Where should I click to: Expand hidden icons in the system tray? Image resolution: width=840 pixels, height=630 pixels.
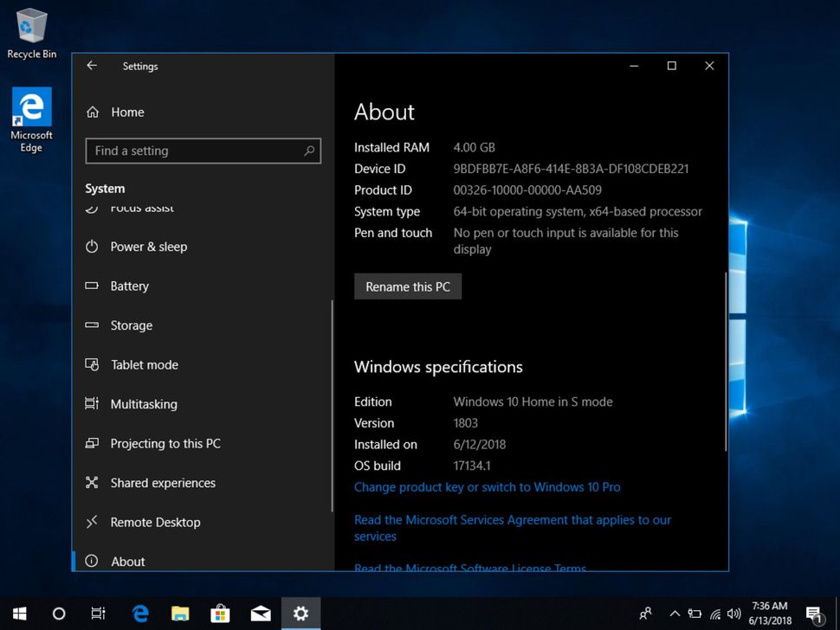pyautogui.click(x=675, y=614)
